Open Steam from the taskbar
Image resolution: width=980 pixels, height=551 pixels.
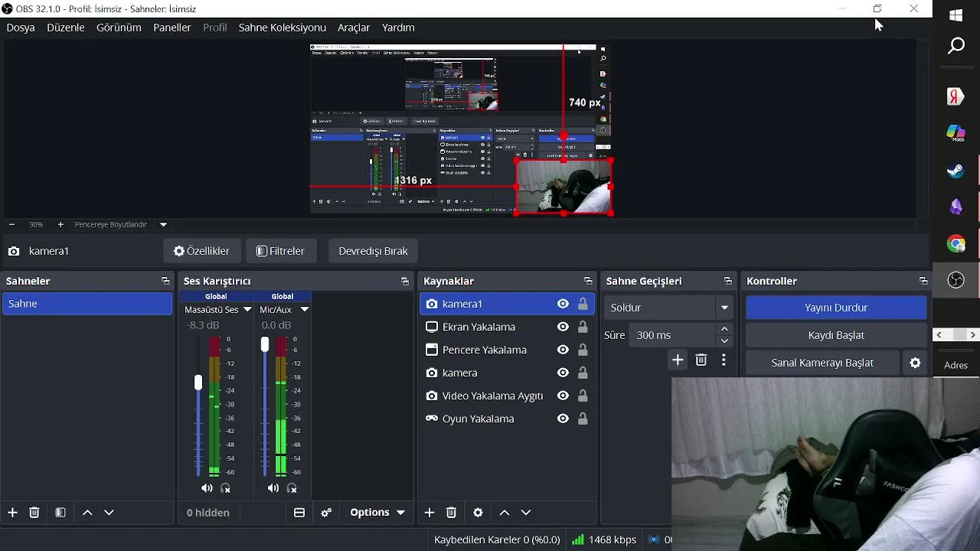(955, 171)
